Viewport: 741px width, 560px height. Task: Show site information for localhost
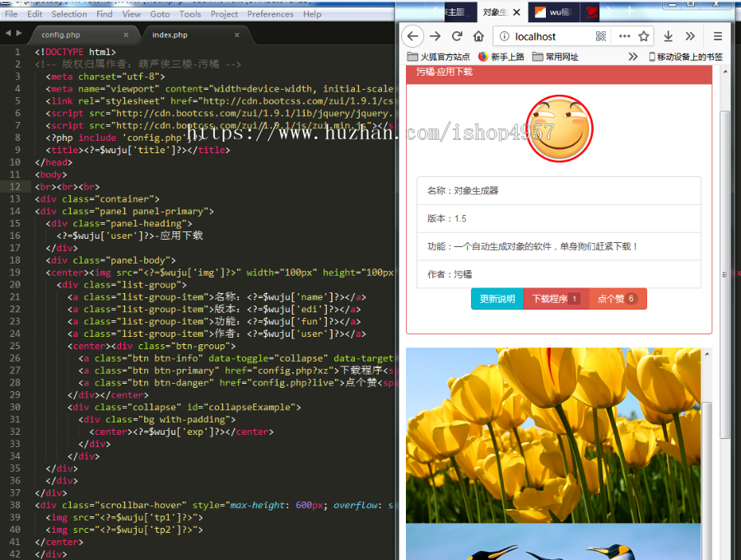point(503,36)
